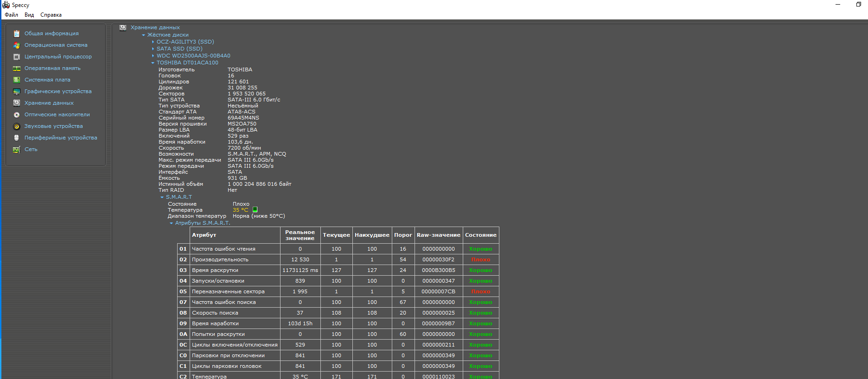Viewport: 868px width, 379px height.
Task: Select the Хранение данных header text
Action: tap(155, 27)
